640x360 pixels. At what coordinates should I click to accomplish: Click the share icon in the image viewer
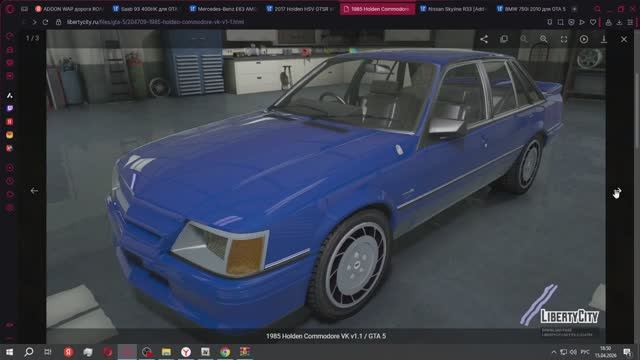click(484, 39)
